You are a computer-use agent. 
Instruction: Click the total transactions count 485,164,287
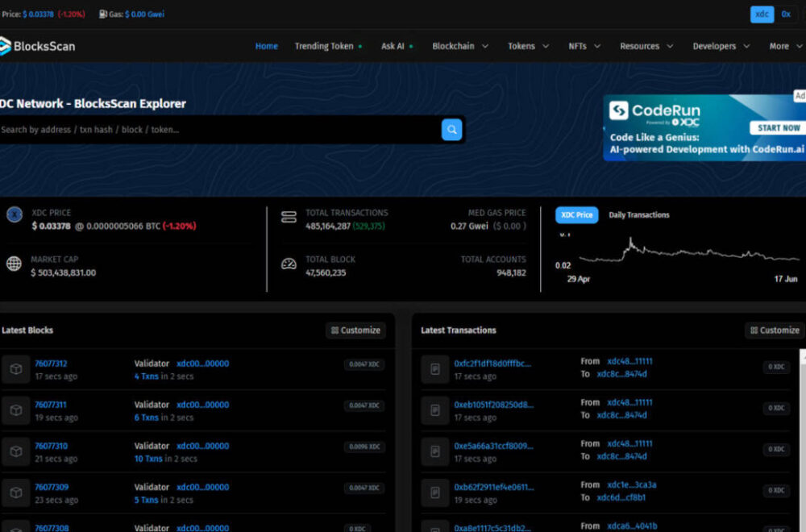[x=328, y=227]
